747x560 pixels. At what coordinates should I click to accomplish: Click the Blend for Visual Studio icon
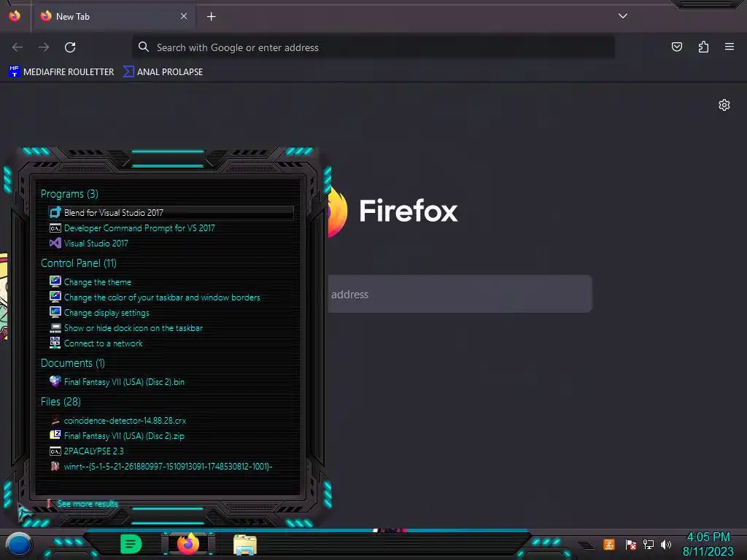pos(55,212)
